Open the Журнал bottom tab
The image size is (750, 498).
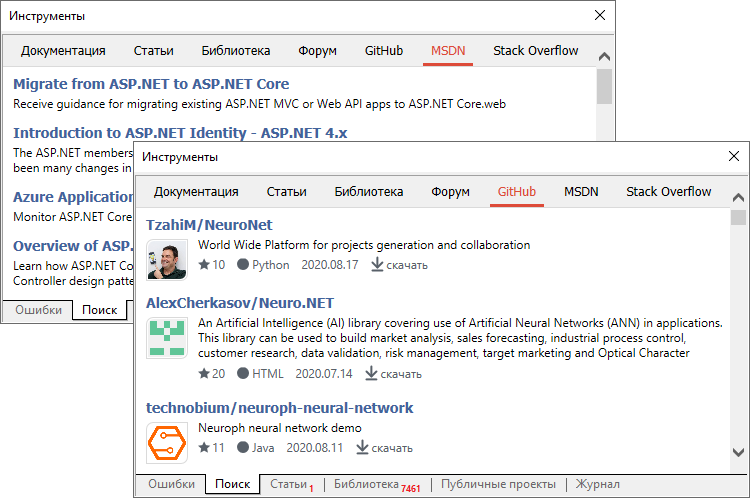click(x=597, y=484)
